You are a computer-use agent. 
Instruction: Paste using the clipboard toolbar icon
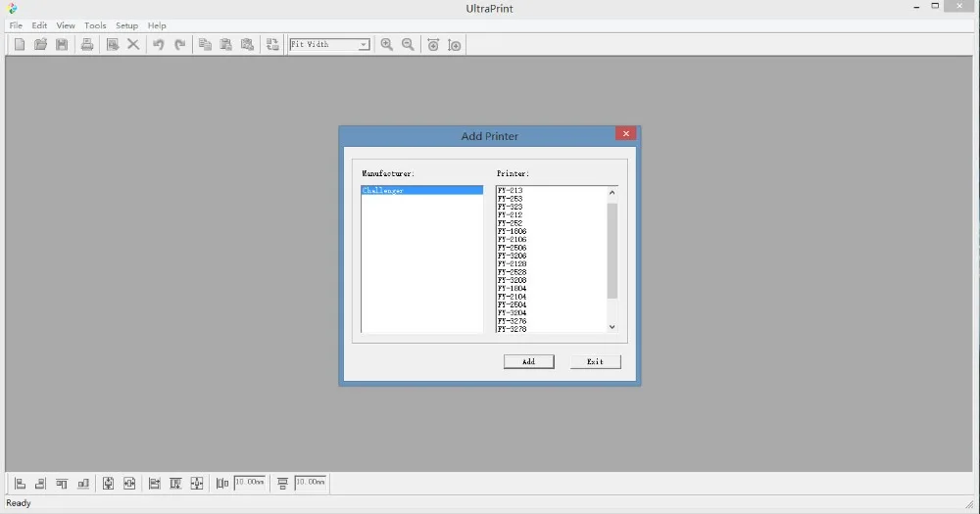coord(226,44)
